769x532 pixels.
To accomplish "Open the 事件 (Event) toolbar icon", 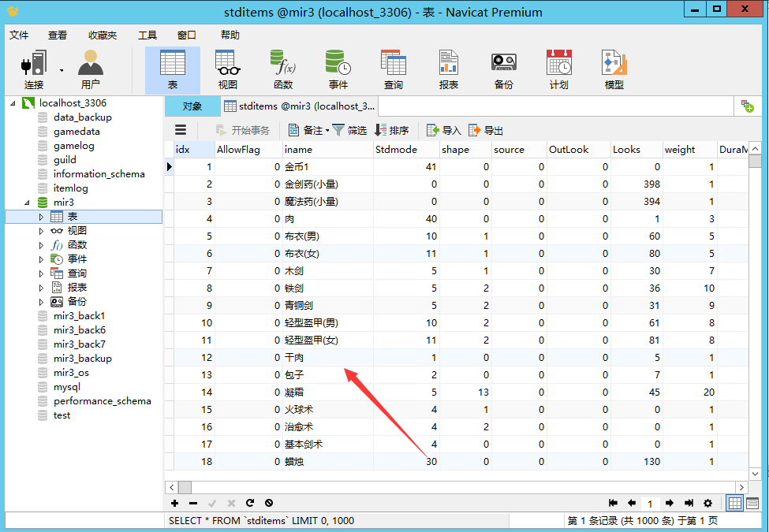I will pos(338,69).
